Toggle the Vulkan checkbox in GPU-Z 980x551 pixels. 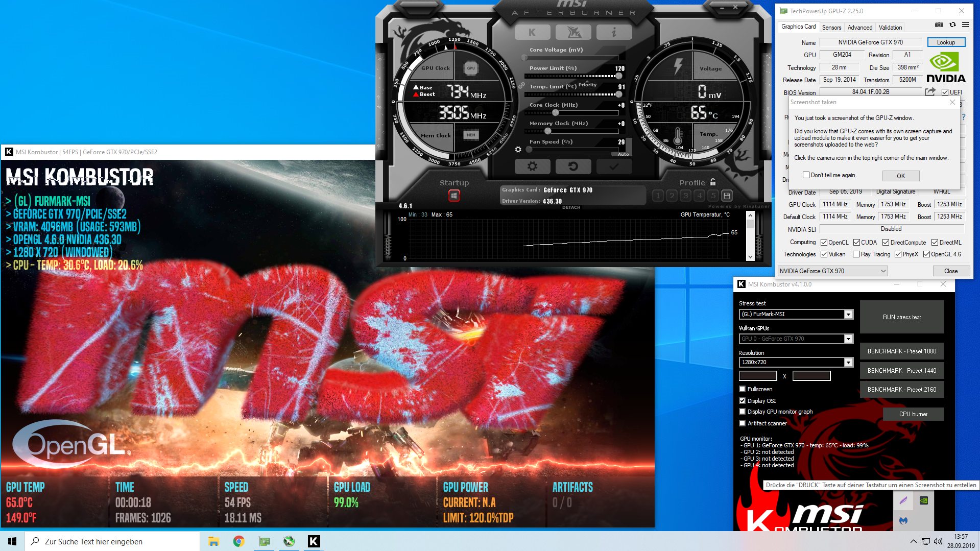pos(824,254)
